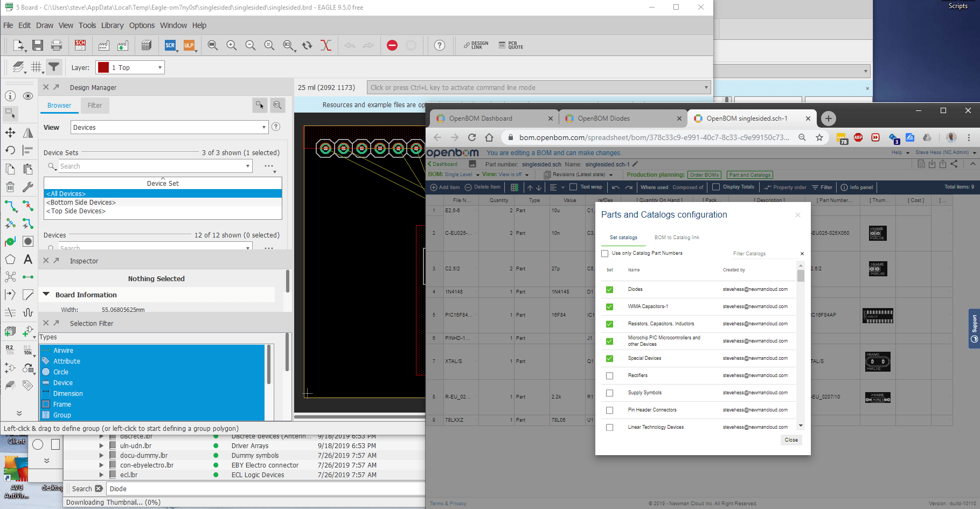Click the Save icon in EAGLE toolbar

coord(37,45)
